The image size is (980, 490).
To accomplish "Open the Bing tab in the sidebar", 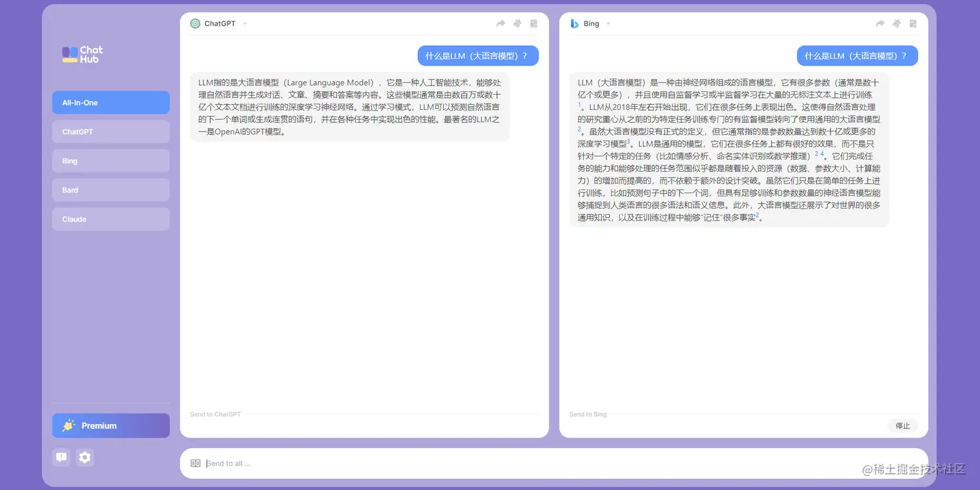I will point(111,161).
